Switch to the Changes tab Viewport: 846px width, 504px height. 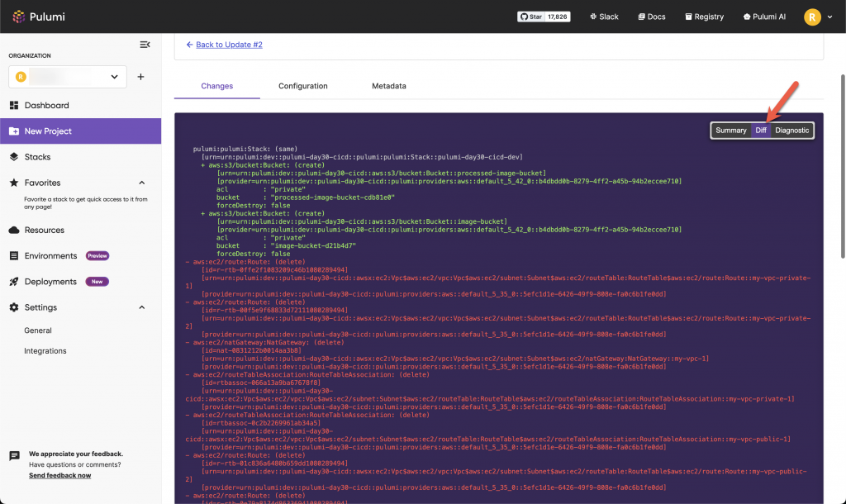pyautogui.click(x=217, y=86)
